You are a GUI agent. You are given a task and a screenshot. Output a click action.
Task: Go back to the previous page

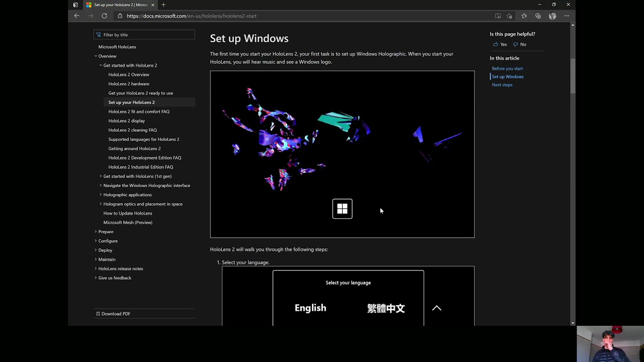[77, 16]
